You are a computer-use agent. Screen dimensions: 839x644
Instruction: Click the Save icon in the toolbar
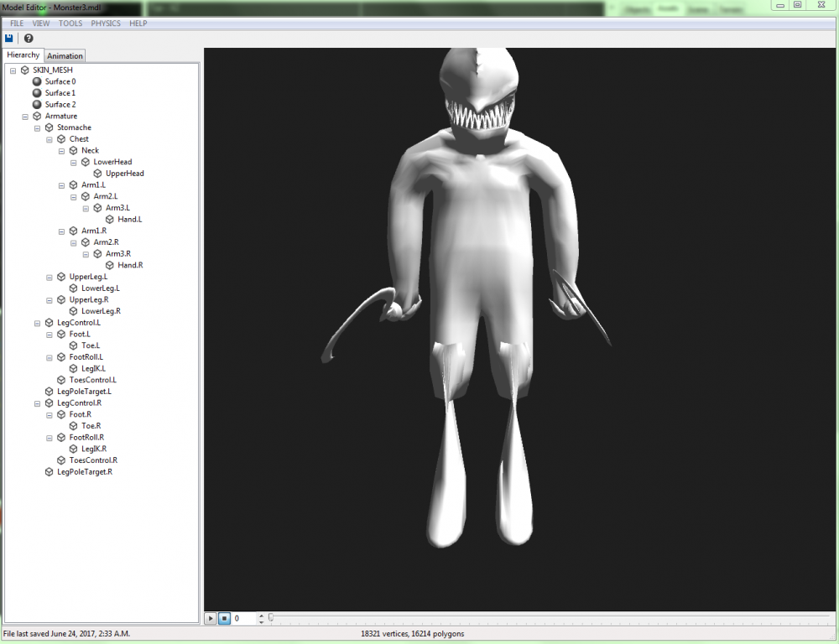pyautogui.click(x=8, y=38)
